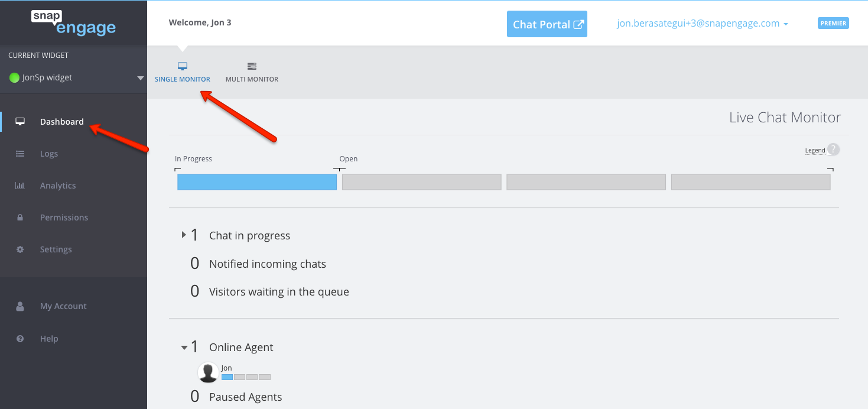This screenshot has width=868, height=409.
Task: Click the SnapEngage logo
Action: 73,22
